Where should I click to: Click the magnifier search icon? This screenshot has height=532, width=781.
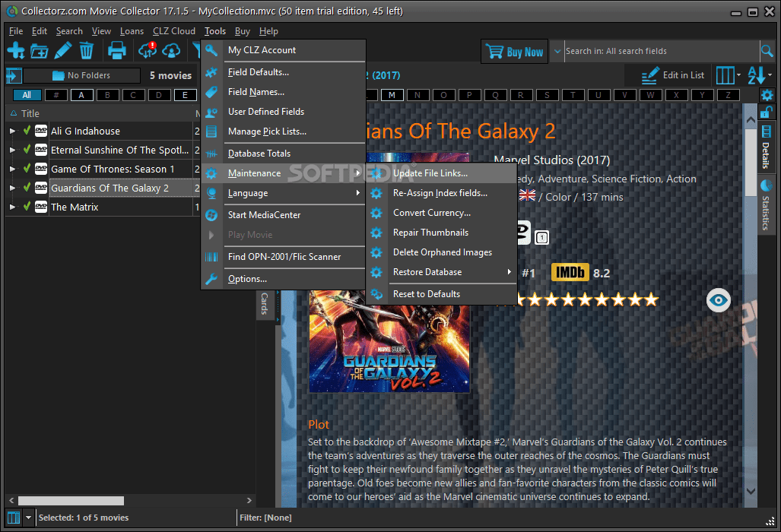click(767, 51)
